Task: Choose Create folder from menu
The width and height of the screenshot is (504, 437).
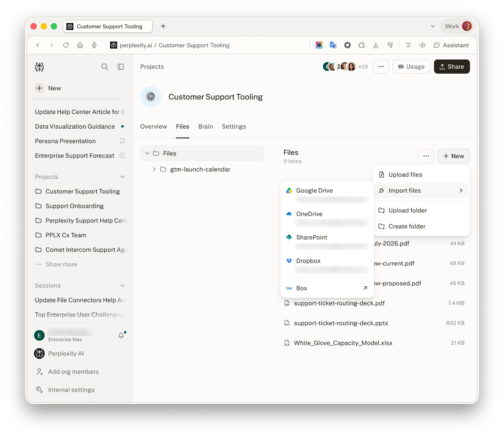Action: pos(421,226)
